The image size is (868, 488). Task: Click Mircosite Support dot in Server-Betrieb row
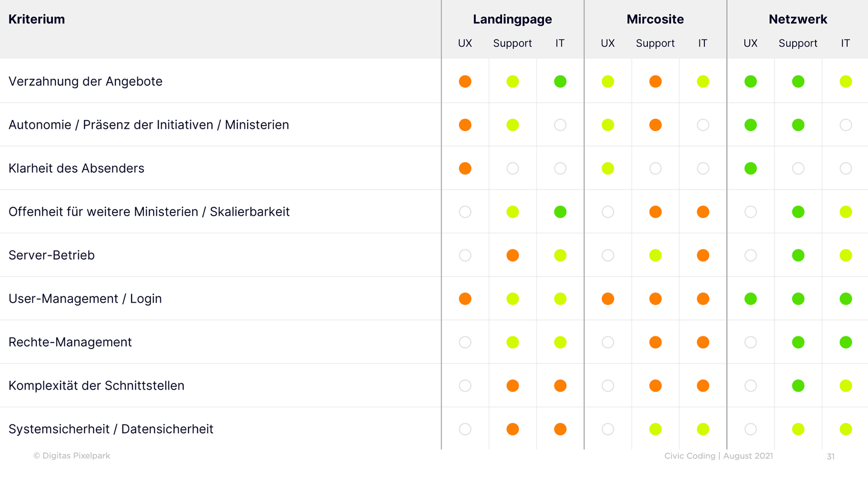(655, 255)
